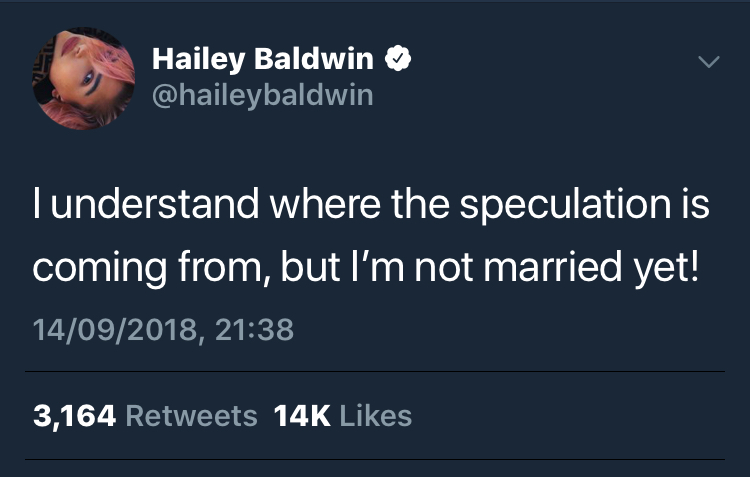
Task: View the 3,164 retweets count
Action: (75, 416)
